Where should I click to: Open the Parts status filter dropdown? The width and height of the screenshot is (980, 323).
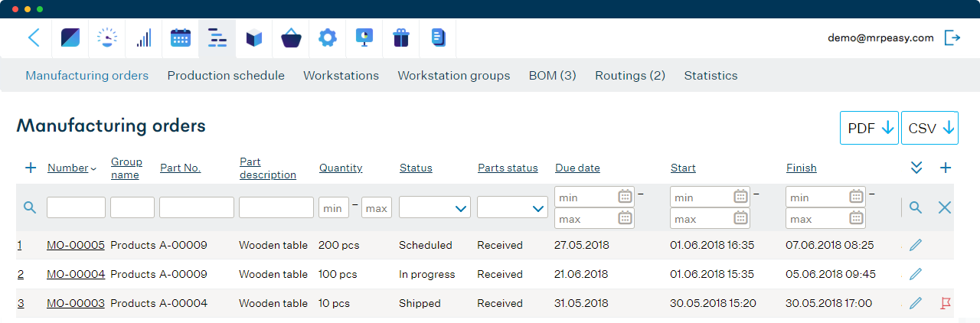(x=512, y=208)
